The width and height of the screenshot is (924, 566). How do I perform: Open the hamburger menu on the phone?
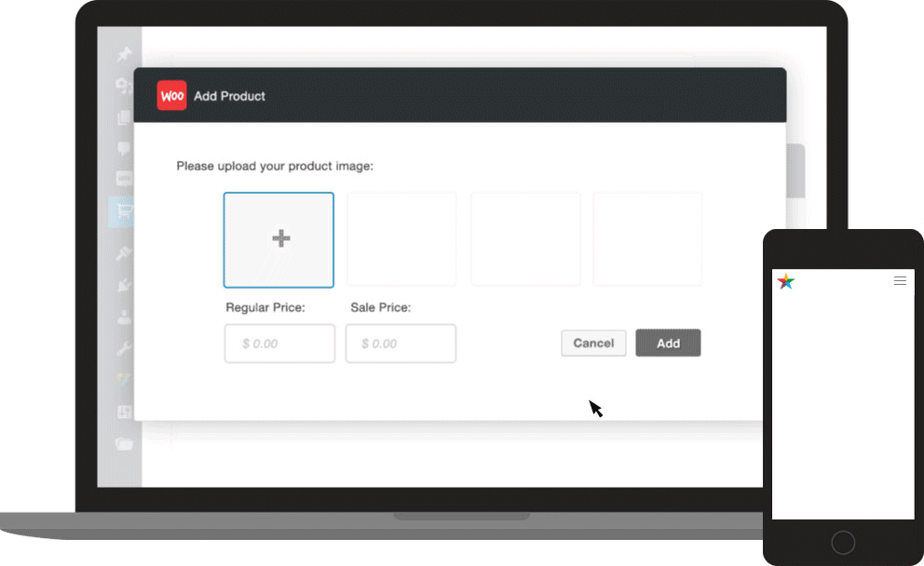900,280
